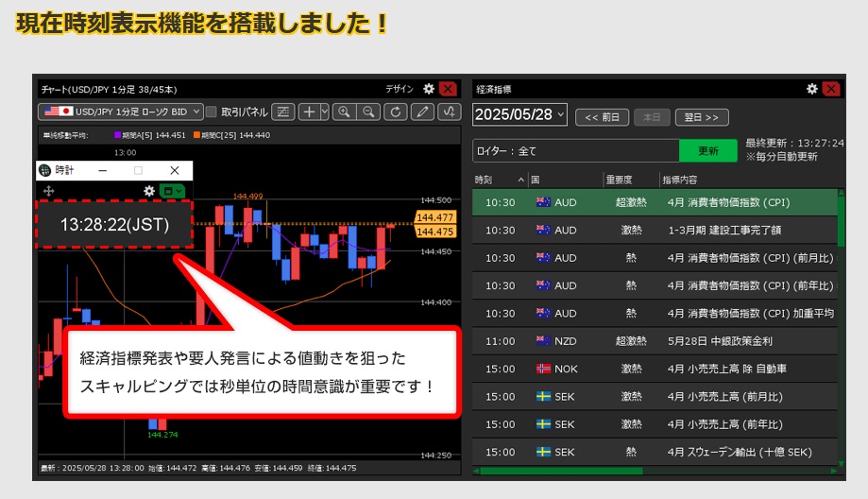Enable the 取引パネル checkbox
This screenshot has width=868, height=499.
click(211, 112)
